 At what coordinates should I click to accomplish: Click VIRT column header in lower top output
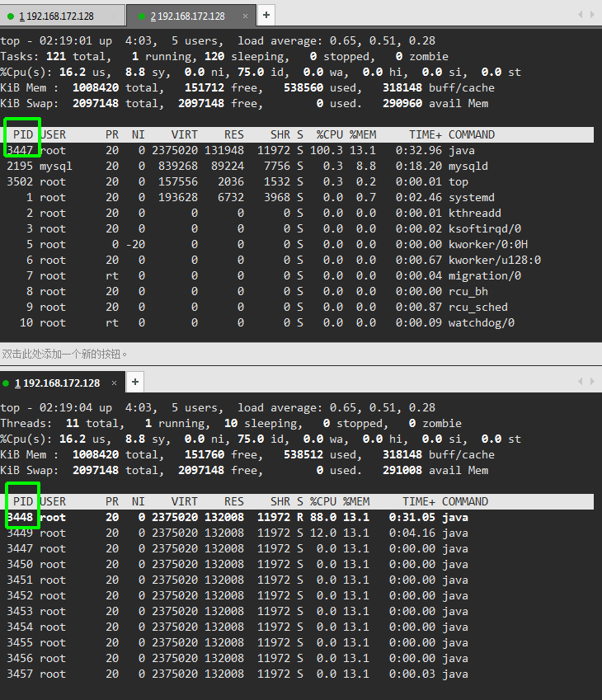185,502
